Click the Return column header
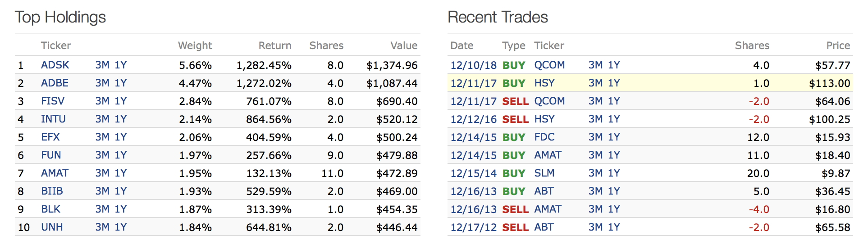Image resolution: width=868 pixels, height=245 pixels. [x=275, y=45]
